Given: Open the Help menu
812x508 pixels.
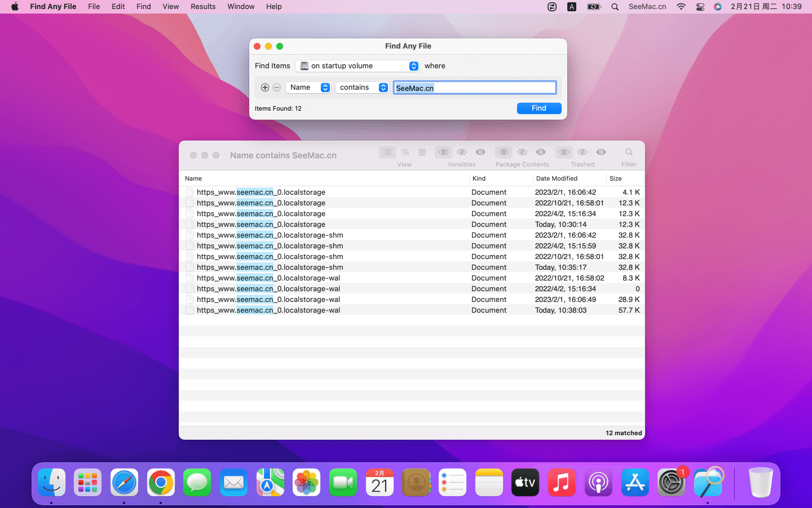Looking at the screenshot, I should [x=274, y=7].
